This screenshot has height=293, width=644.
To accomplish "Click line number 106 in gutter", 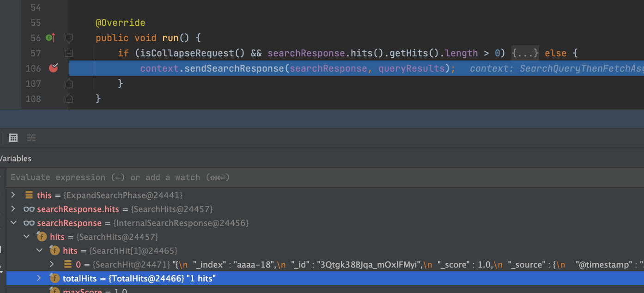I will click(x=33, y=68).
